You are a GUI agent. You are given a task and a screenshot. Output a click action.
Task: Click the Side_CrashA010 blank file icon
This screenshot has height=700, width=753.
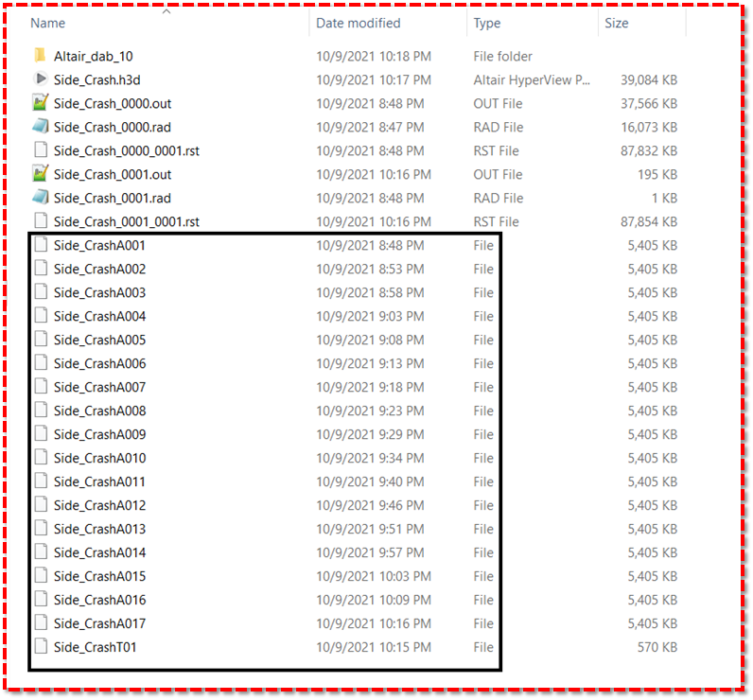[x=41, y=457]
